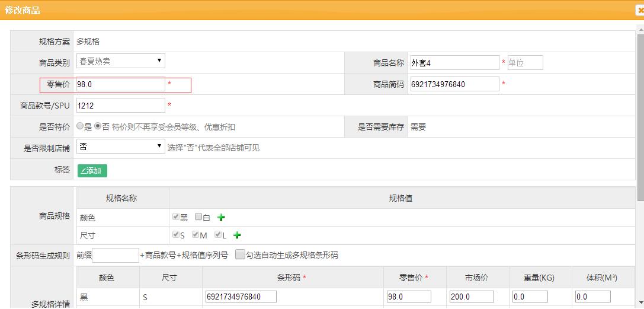644x309 pixels.
Task: Select the 是 radio for 是否特价
Action: [81, 126]
